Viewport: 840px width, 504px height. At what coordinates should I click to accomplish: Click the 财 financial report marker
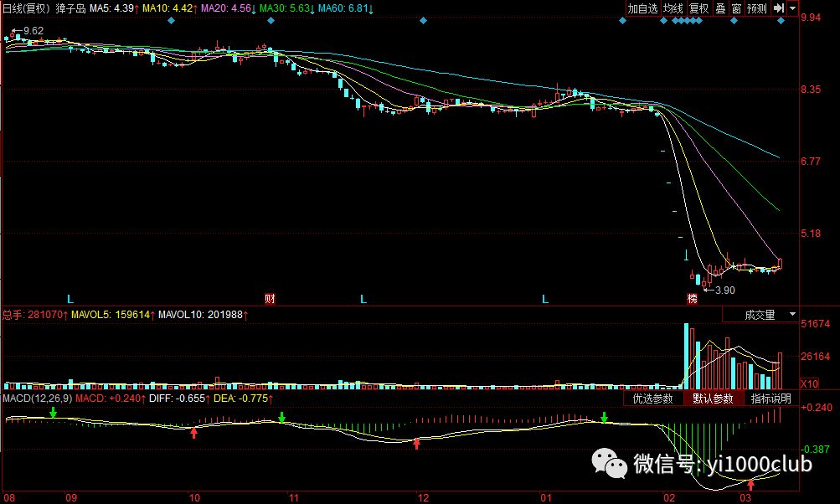270,298
